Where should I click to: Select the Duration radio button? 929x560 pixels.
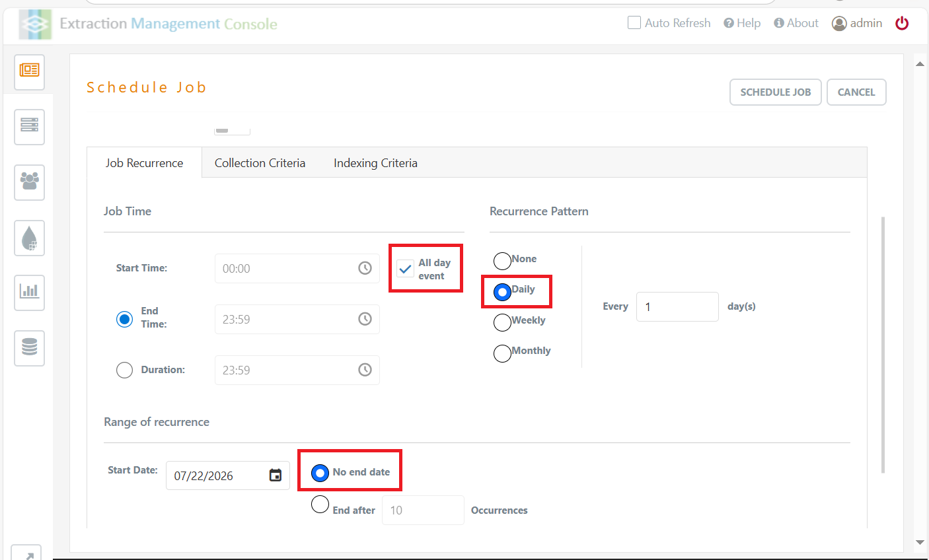(x=124, y=370)
